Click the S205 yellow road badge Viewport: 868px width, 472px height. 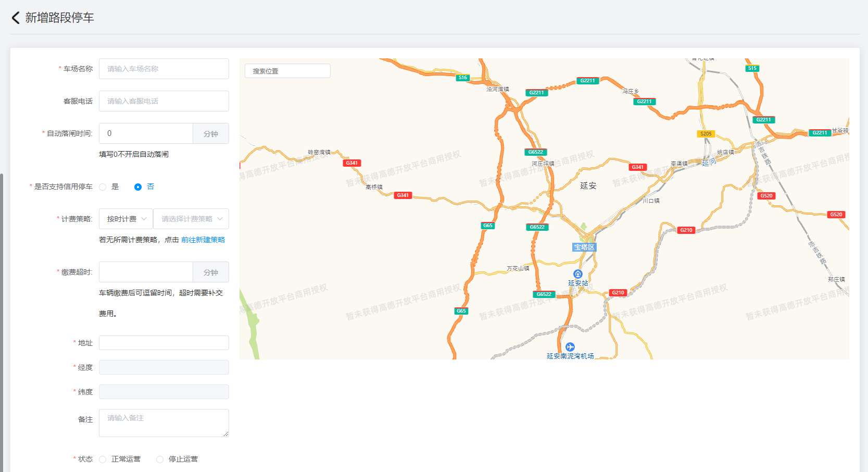pos(706,134)
